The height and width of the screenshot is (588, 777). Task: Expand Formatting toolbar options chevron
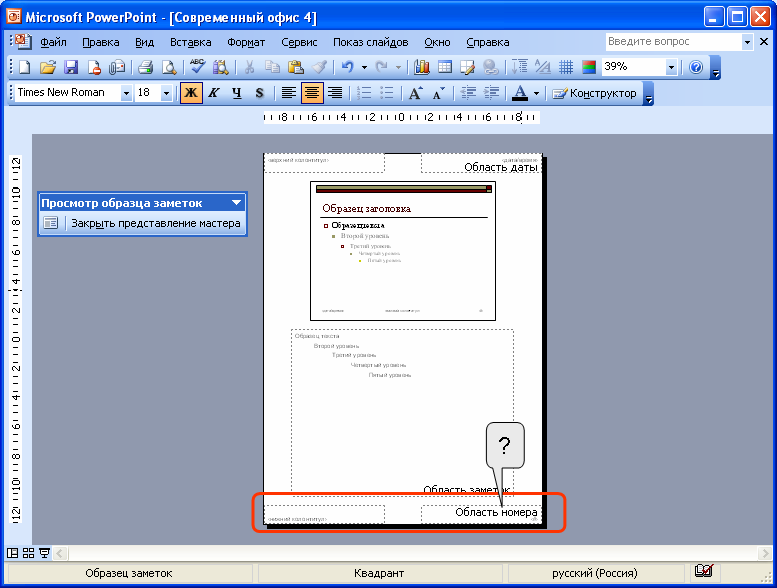(649, 94)
